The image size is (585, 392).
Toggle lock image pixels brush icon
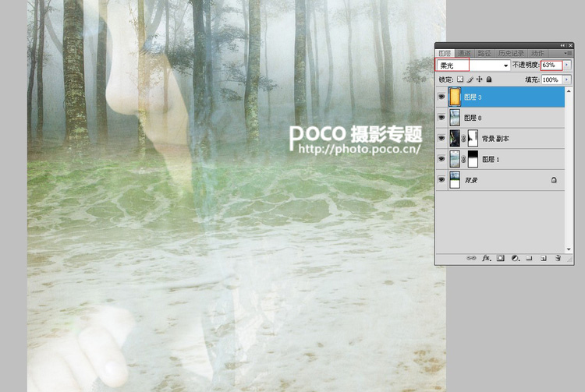(470, 79)
